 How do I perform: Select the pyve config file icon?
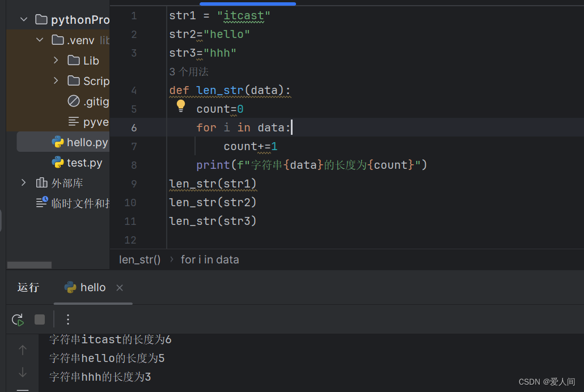coord(73,121)
